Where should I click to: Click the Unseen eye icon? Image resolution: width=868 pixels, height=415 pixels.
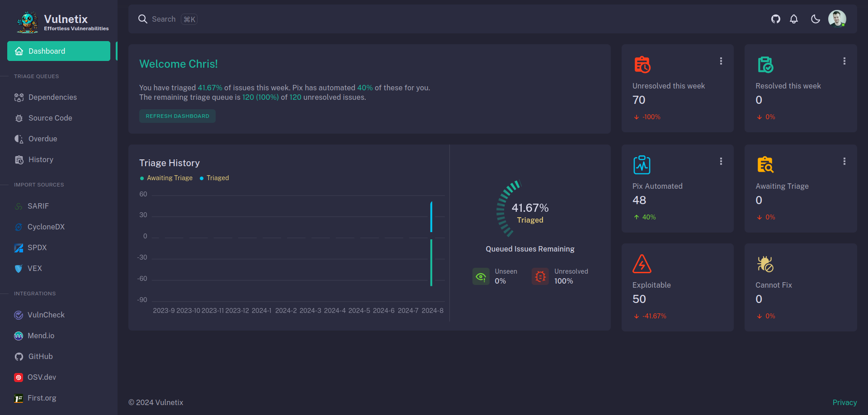tap(481, 276)
